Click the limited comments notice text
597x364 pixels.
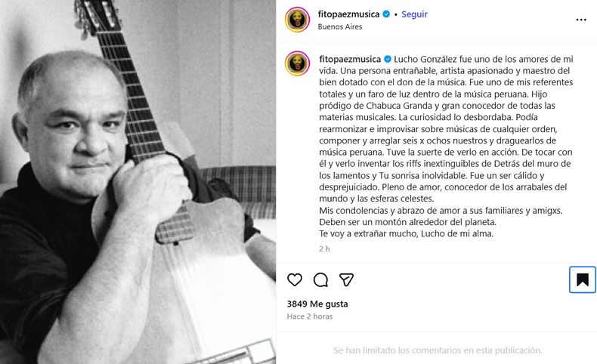coord(438,350)
